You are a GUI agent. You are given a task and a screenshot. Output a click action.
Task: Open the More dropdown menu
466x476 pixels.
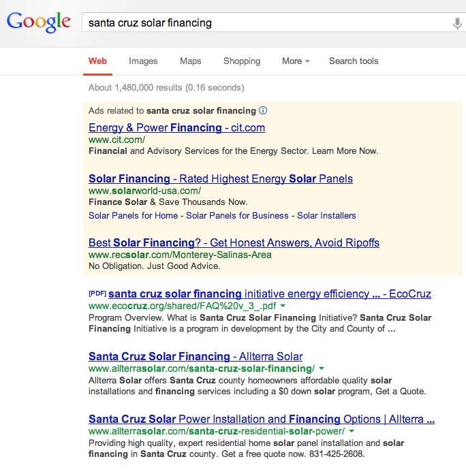point(296,61)
